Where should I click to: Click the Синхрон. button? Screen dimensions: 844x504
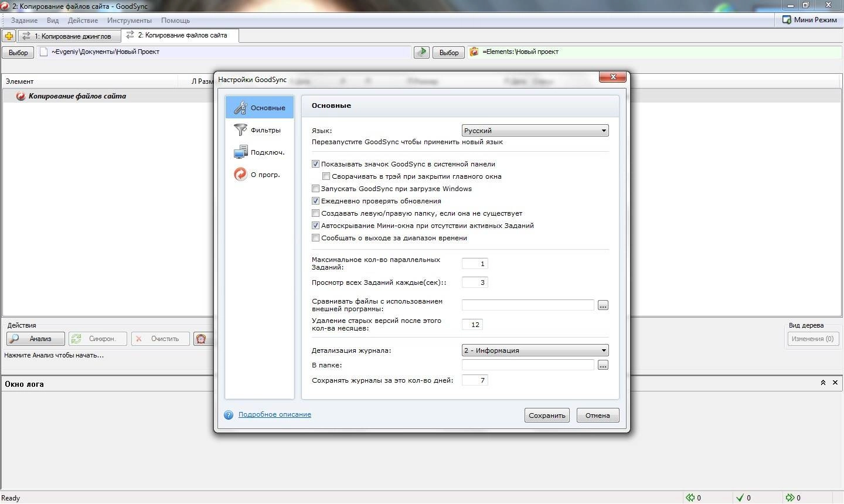click(x=98, y=339)
